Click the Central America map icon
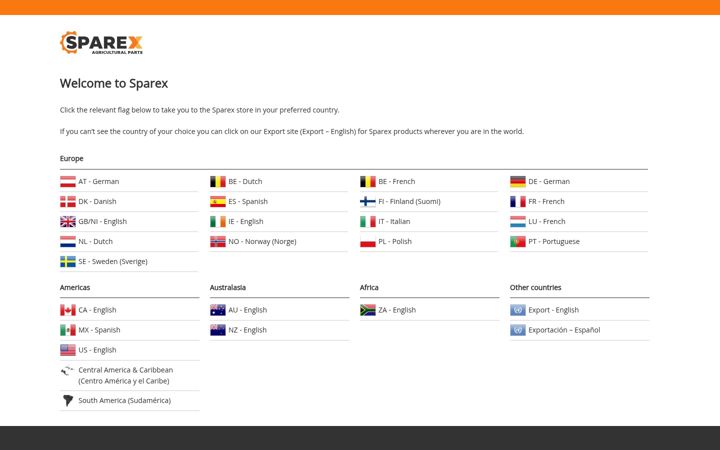Image resolution: width=720 pixels, height=450 pixels. point(68,371)
